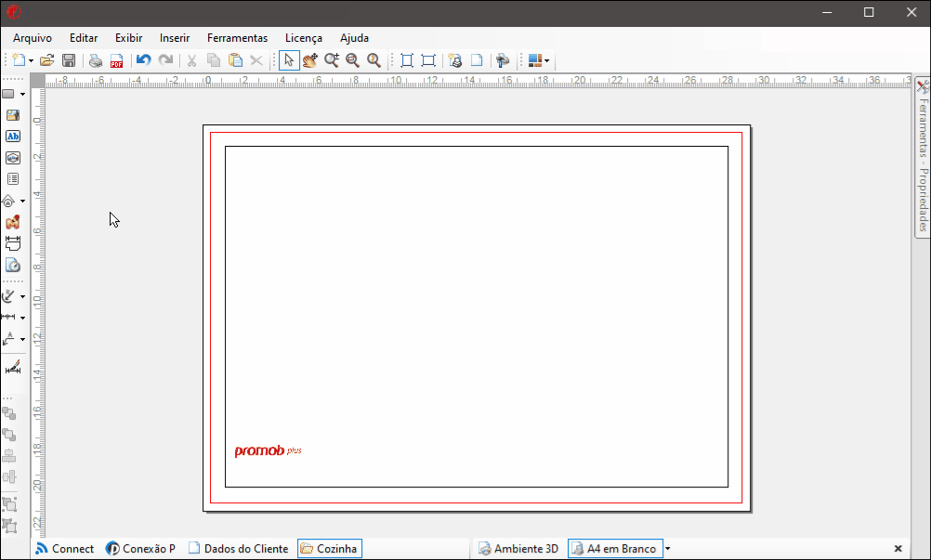Select the insert image tool
Viewport: 931px width, 560px height.
12,115
